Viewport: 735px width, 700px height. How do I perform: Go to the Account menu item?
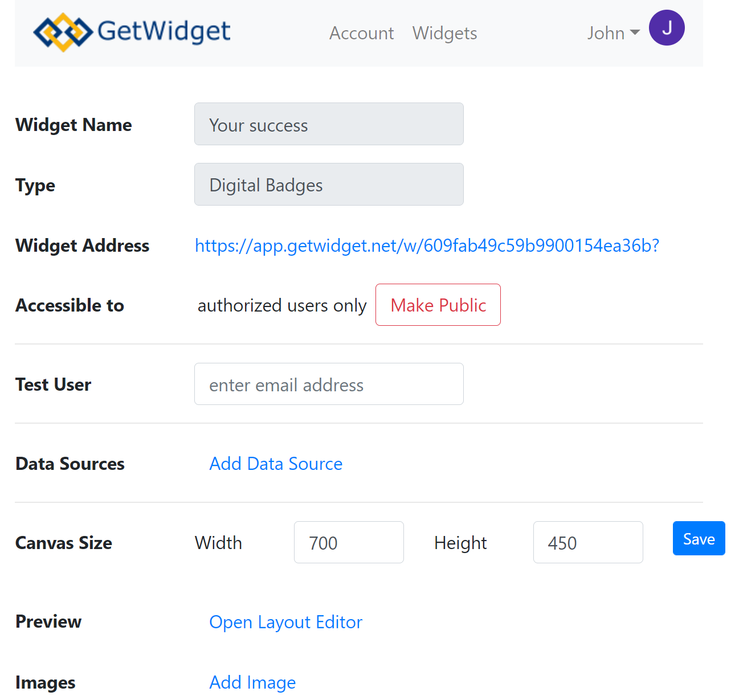point(362,33)
